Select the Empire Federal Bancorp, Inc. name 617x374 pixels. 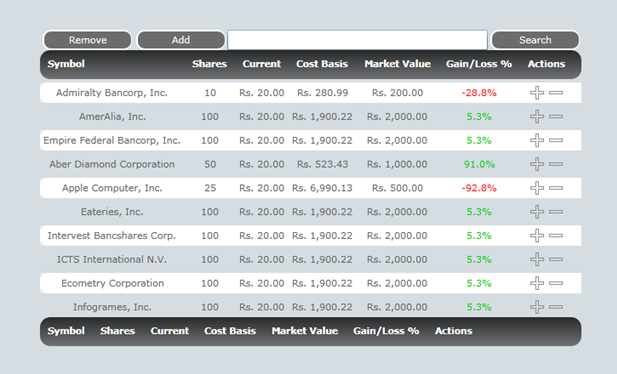112,141
